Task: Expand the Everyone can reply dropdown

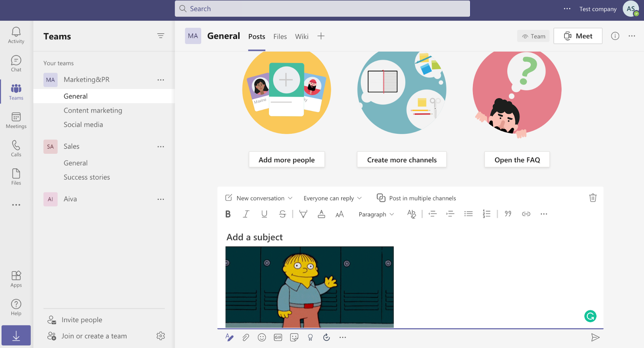Action: pyautogui.click(x=333, y=198)
